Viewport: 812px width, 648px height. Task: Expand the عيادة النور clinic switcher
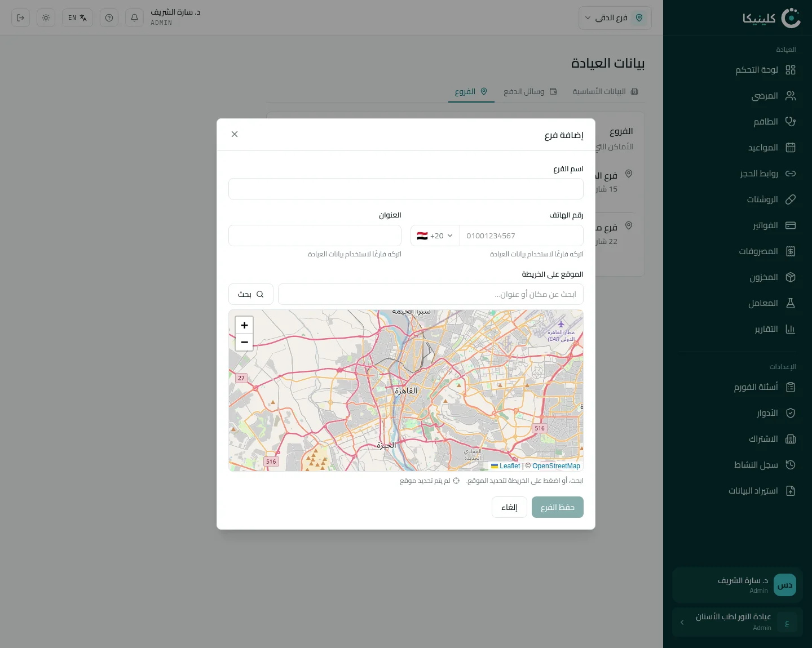738,622
